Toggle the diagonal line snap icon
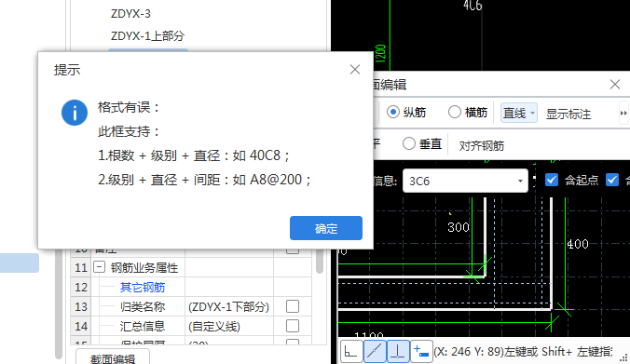 coord(375,352)
